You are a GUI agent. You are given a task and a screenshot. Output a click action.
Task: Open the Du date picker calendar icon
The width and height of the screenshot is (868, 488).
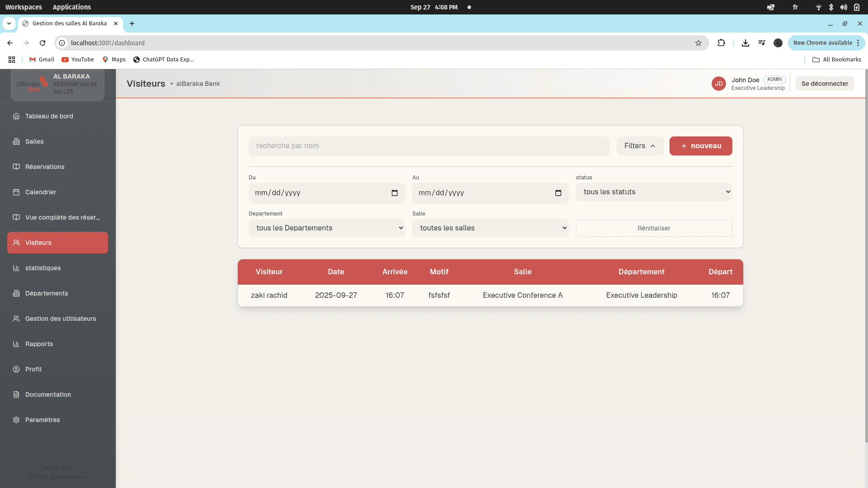(x=395, y=193)
